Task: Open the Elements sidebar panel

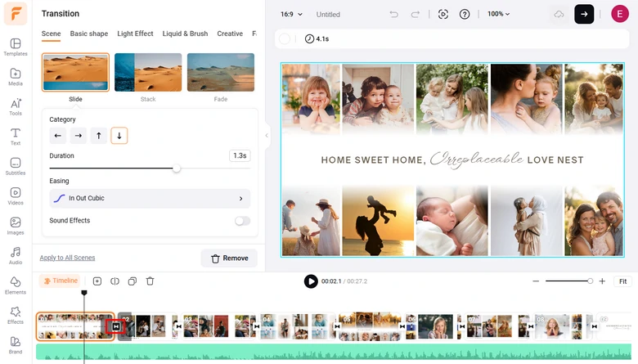Action: click(x=16, y=285)
